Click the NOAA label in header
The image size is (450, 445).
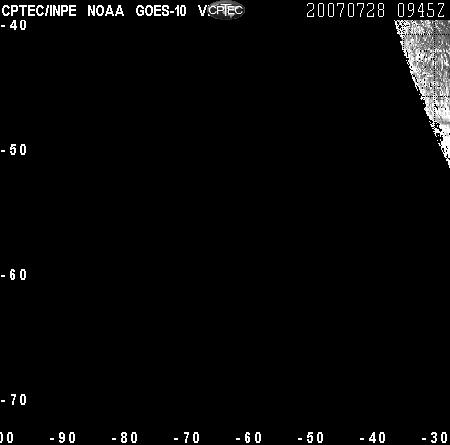click(x=106, y=11)
